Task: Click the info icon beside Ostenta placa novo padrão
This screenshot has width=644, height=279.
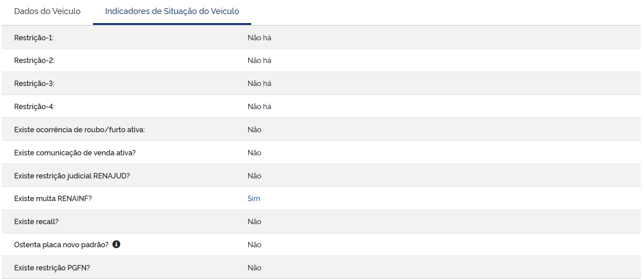Action: (116, 245)
